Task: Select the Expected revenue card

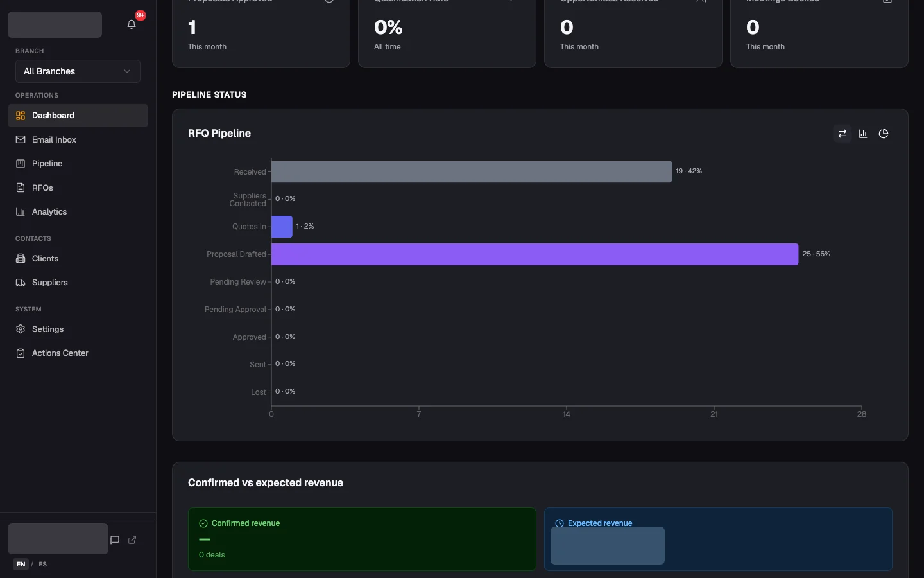Action: coord(718,539)
